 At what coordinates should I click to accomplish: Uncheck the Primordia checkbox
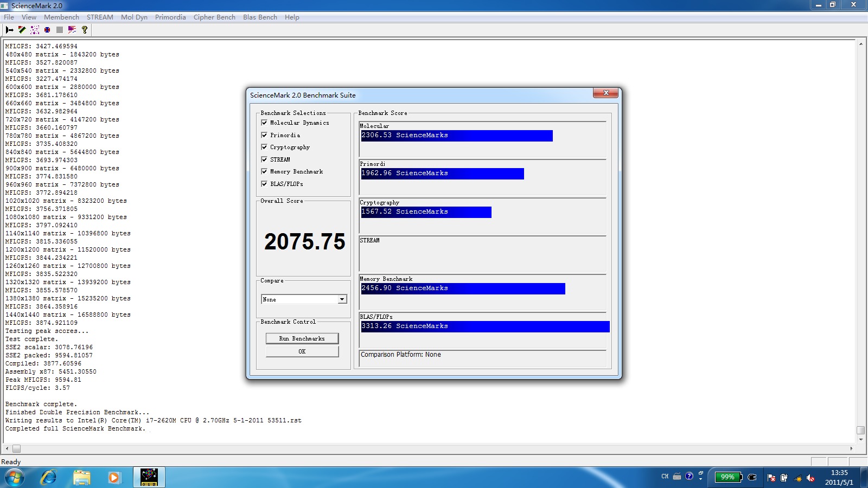tap(264, 135)
